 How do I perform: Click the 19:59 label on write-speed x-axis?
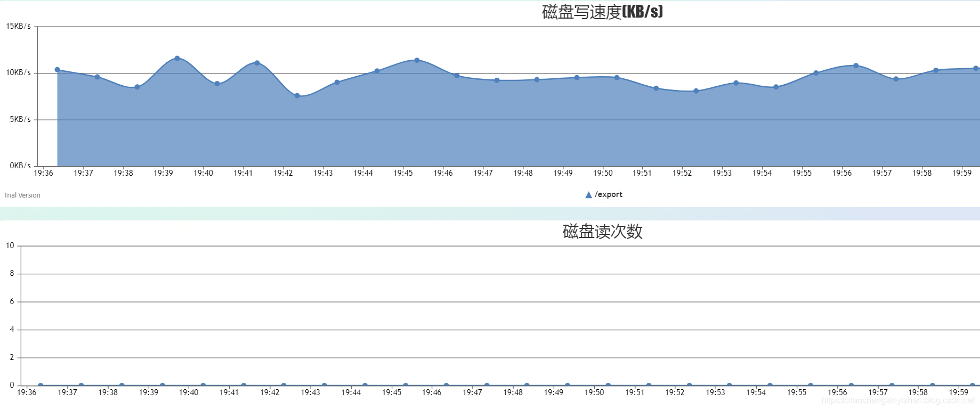coord(962,173)
